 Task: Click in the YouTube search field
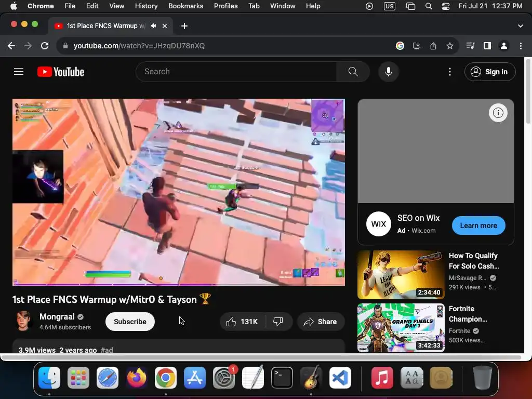(236, 72)
